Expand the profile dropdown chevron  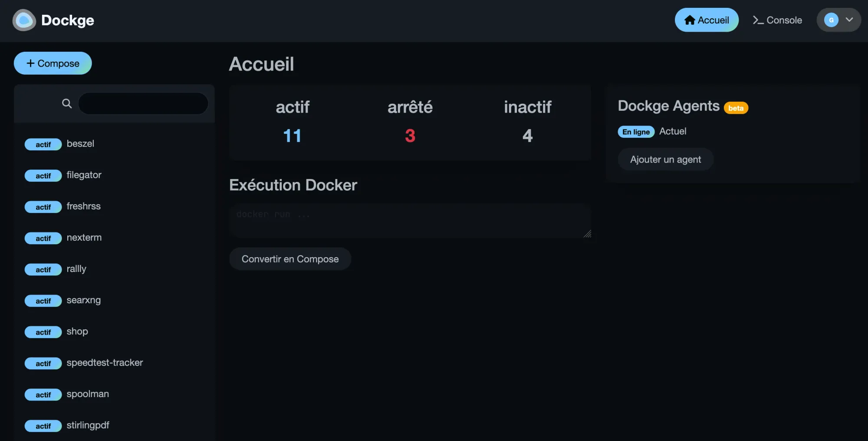coord(849,20)
